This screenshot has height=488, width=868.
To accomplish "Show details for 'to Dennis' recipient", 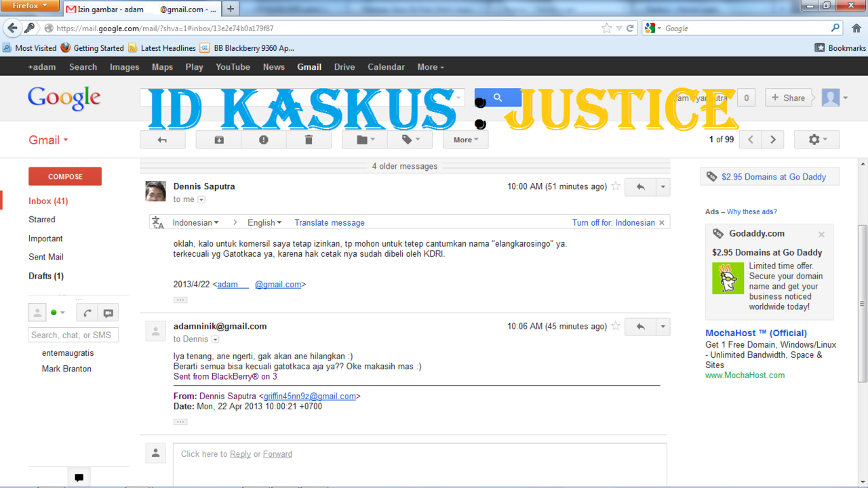I will point(215,340).
